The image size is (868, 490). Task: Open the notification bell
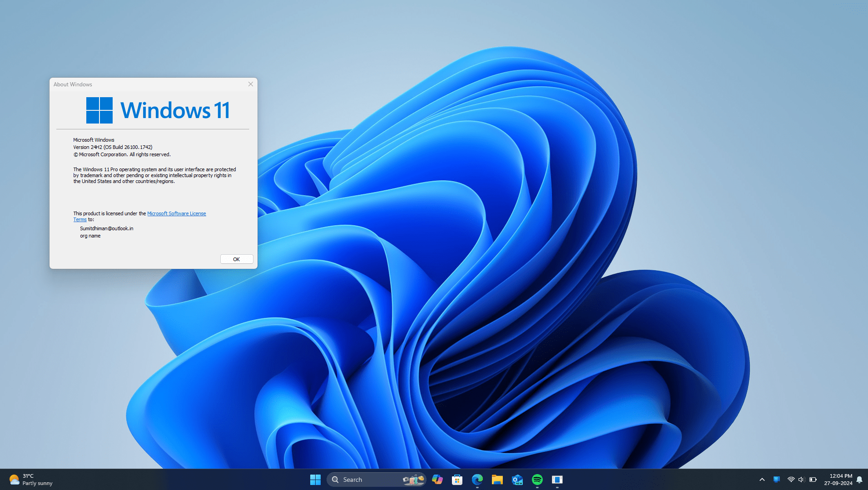(859, 480)
